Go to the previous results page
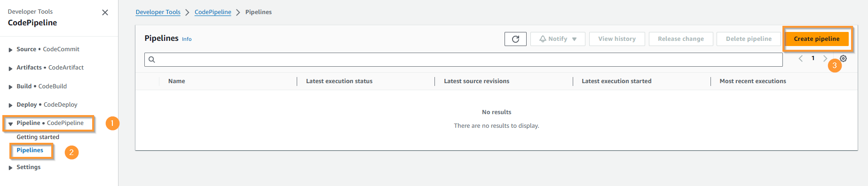The height and width of the screenshot is (186, 868). (801, 59)
